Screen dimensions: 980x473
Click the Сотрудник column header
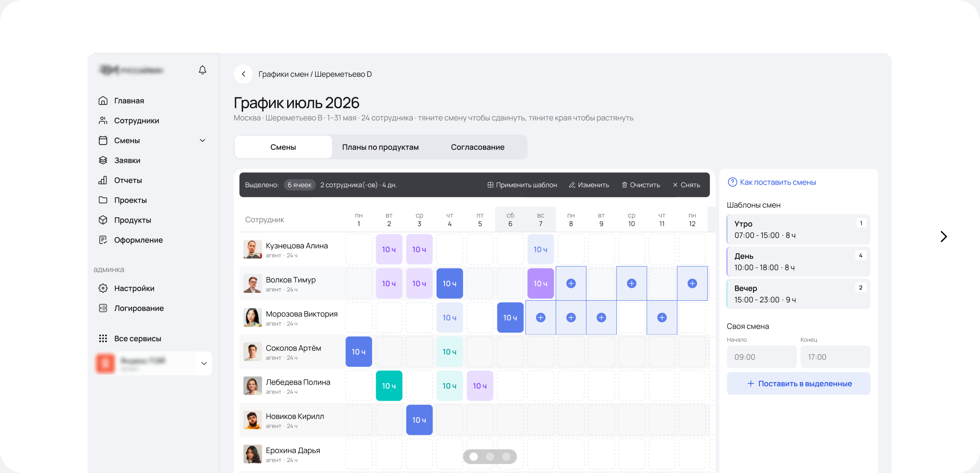click(x=265, y=220)
